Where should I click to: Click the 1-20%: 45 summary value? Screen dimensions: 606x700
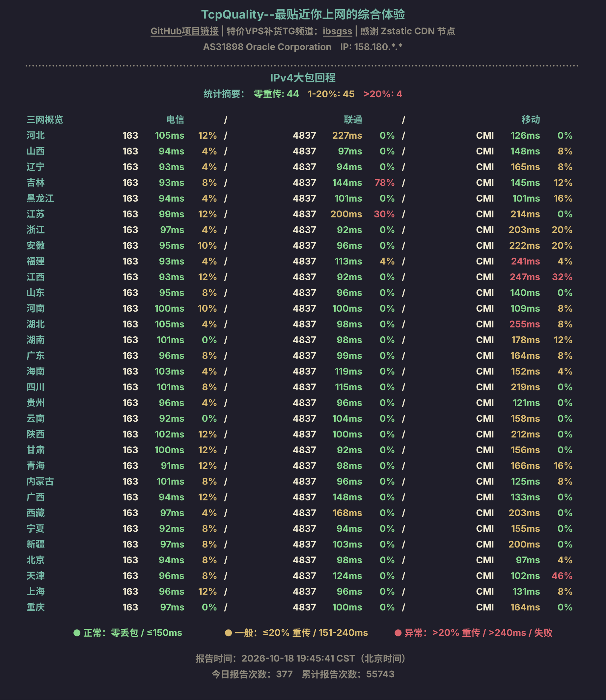(331, 94)
